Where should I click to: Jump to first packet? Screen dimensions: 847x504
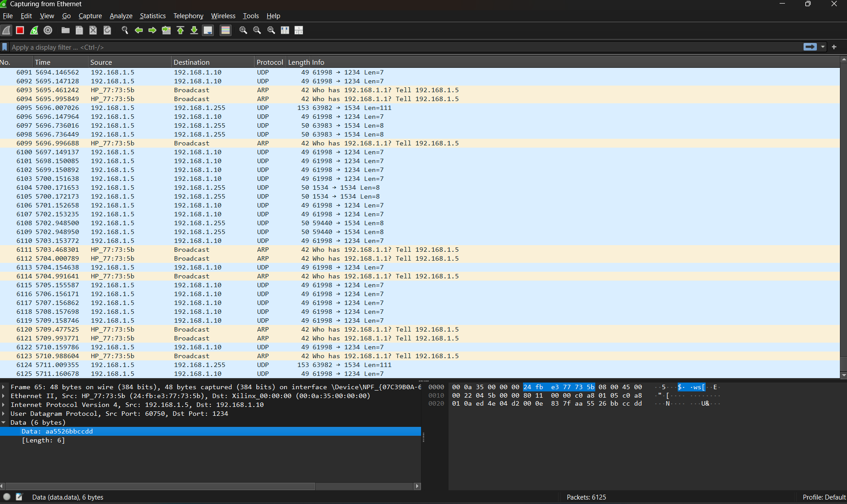pos(180,30)
